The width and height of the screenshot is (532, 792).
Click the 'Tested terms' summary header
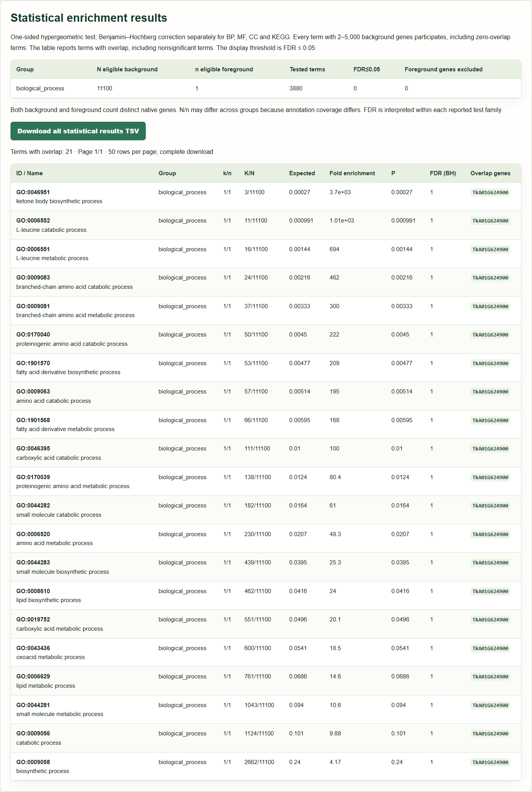click(307, 69)
